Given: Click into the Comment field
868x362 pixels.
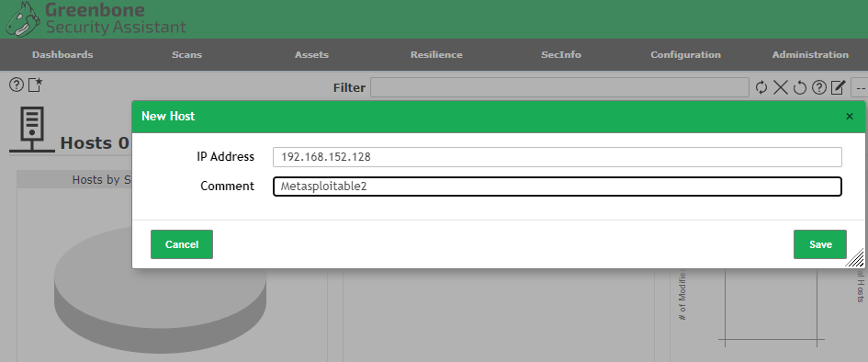Looking at the screenshot, I should coord(558,187).
